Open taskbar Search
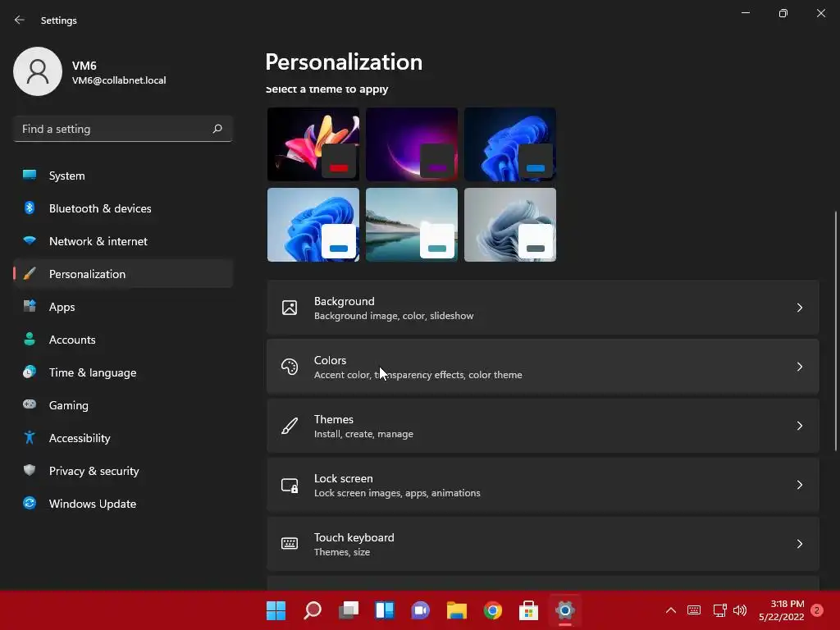840x630 pixels. pyautogui.click(x=313, y=610)
